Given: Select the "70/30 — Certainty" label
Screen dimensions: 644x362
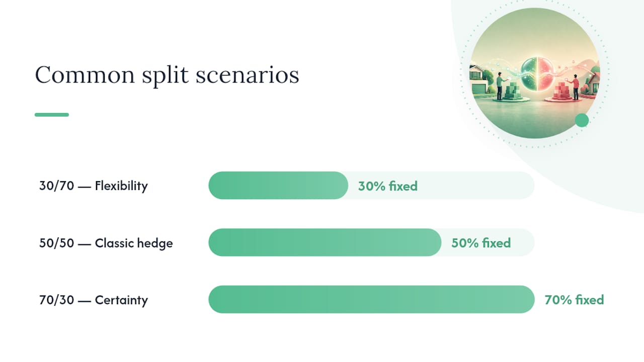Looking at the screenshot, I should [94, 300].
